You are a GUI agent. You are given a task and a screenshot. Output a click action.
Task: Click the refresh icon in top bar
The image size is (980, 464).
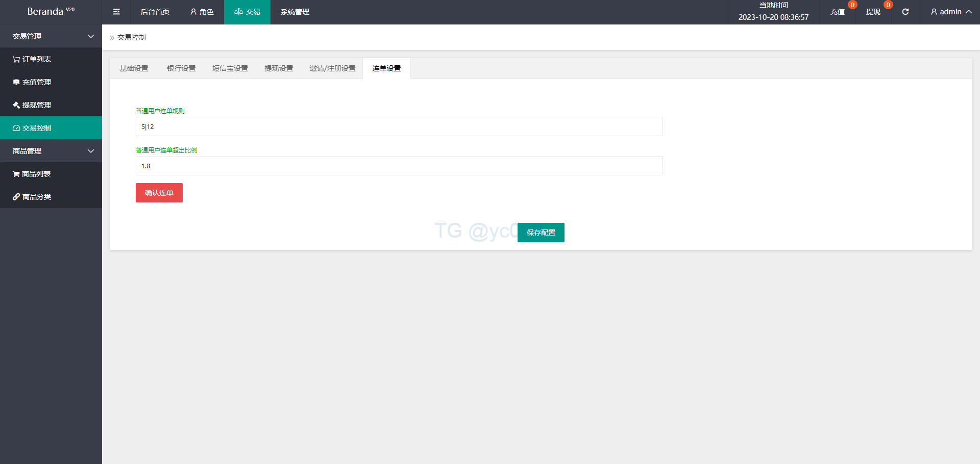coord(905,12)
